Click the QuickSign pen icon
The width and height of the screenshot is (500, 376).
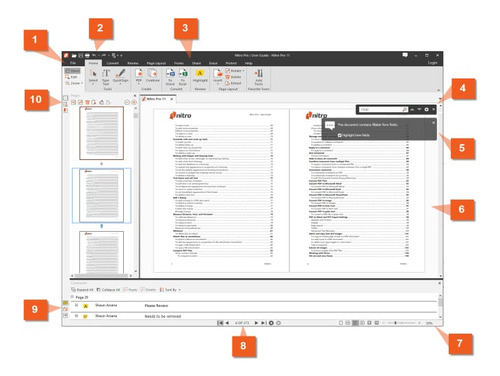[x=120, y=73]
